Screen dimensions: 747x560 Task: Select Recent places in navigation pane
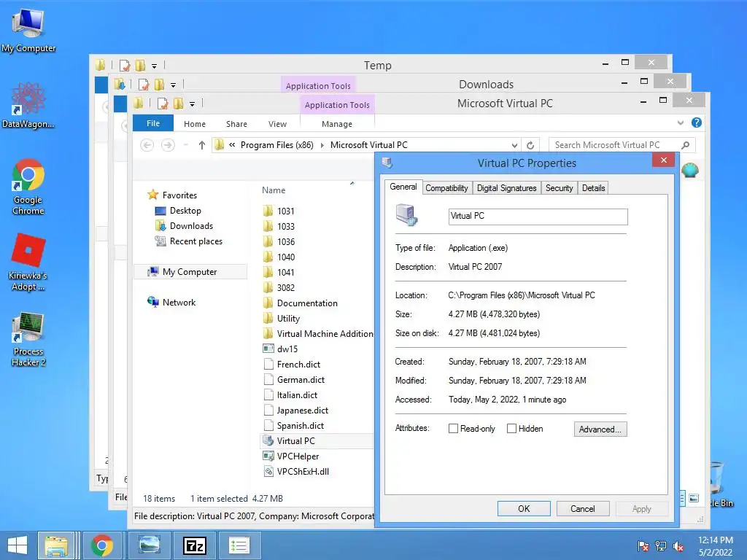tap(196, 241)
